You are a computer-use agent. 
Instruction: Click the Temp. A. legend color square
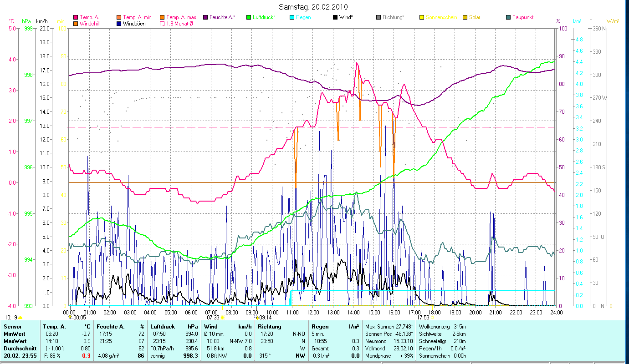tap(75, 18)
